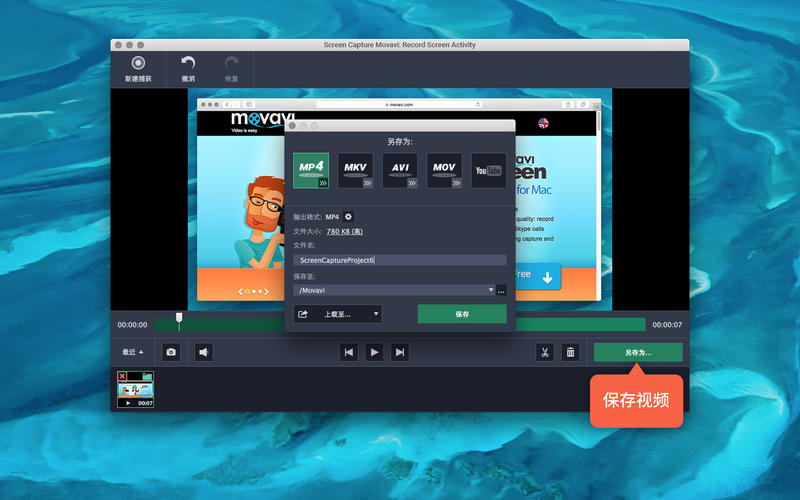This screenshot has width=800, height=500.
Task: Remove the recent capture with the red X
Action: pos(122,377)
